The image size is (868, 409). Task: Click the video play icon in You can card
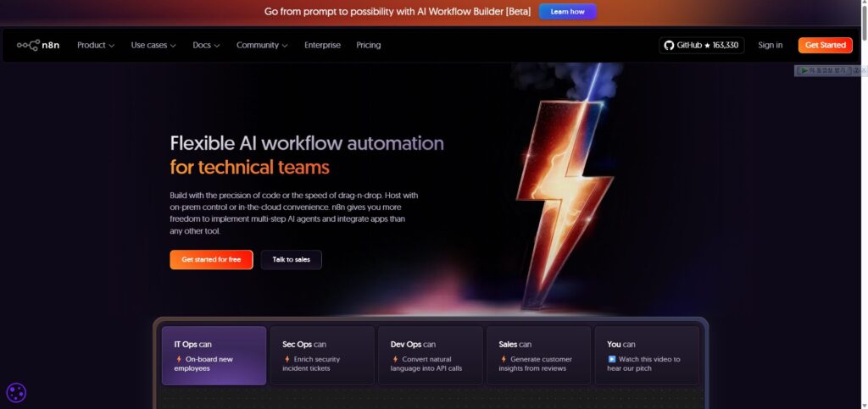click(x=612, y=359)
